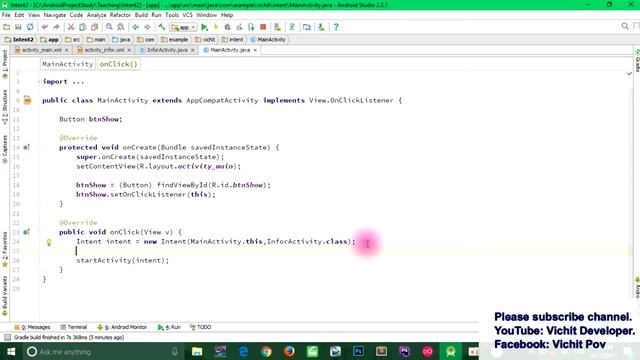Click the Search Everywhere magnifier icon

(625, 26)
